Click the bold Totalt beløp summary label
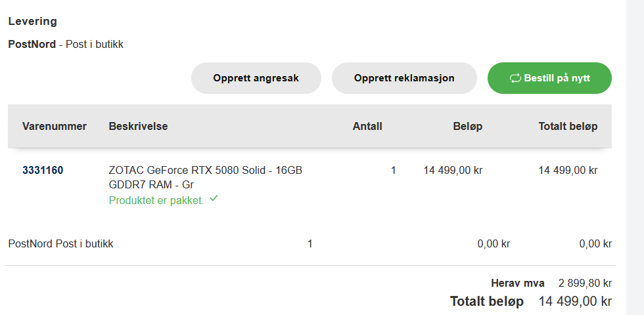The width and height of the screenshot is (644, 315). tap(487, 301)
